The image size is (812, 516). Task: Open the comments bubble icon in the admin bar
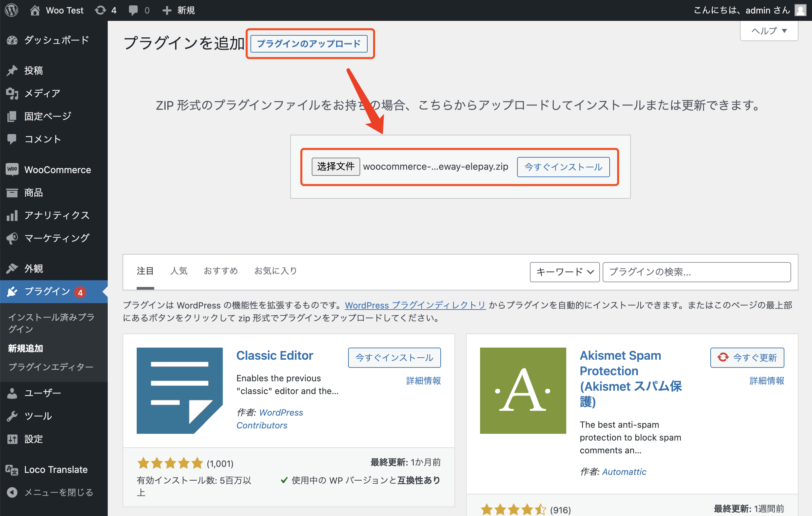click(133, 10)
